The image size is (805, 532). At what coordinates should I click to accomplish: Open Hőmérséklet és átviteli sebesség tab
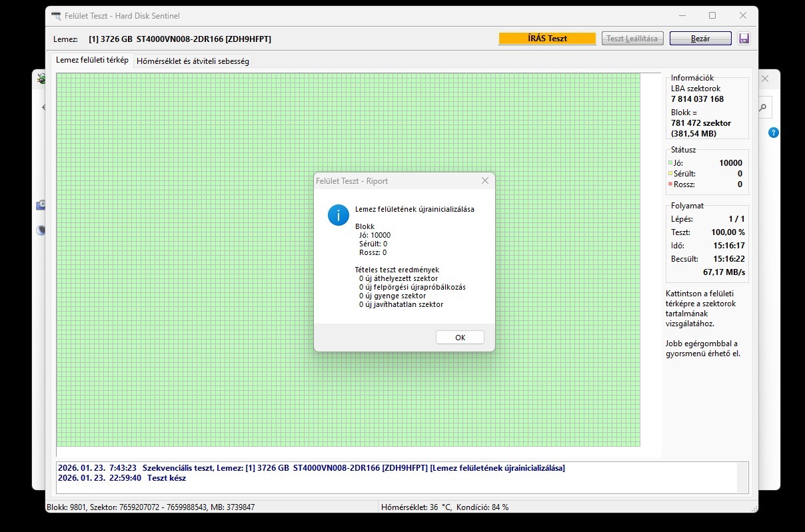pos(193,61)
